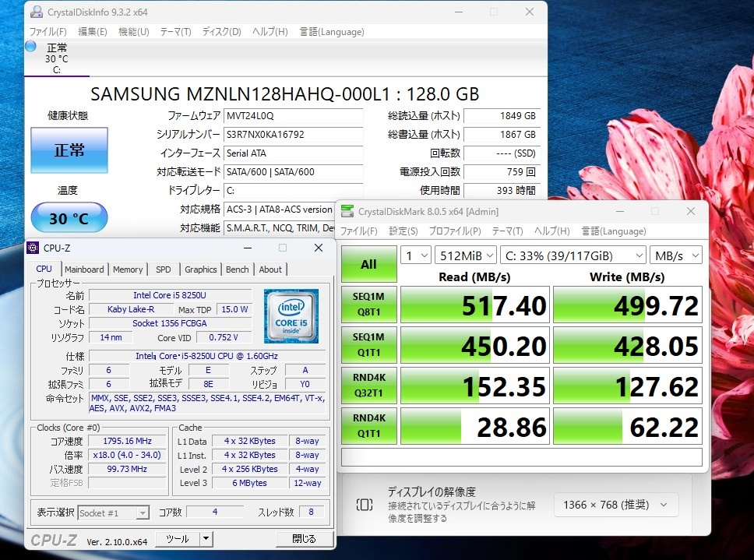Open ヘルプ(H) menu in CrystalDiskInfo
754x560 pixels.
coord(270,32)
